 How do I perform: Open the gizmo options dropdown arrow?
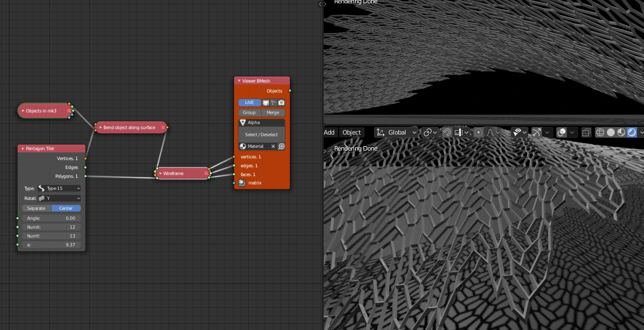pos(547,132)
